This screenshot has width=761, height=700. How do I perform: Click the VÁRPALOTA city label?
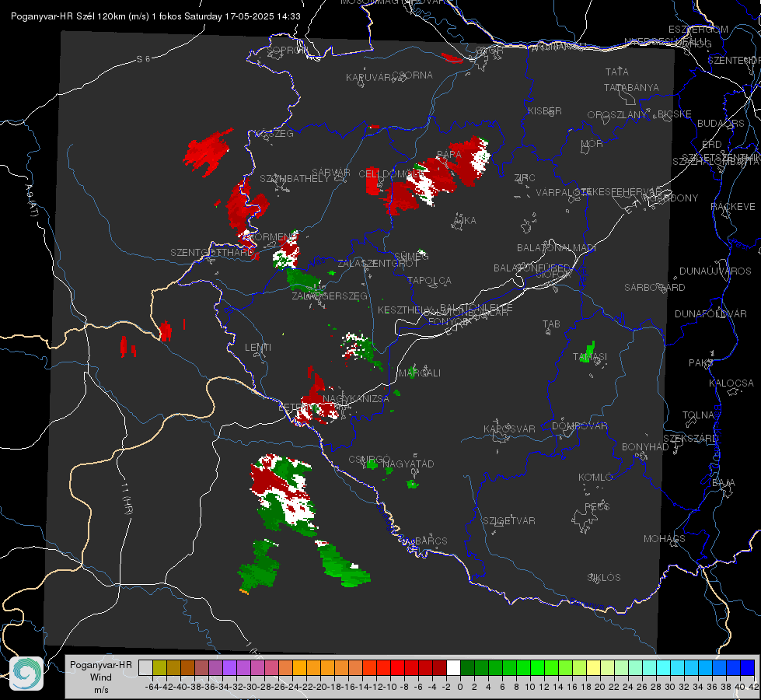click(x=563, y=192)
